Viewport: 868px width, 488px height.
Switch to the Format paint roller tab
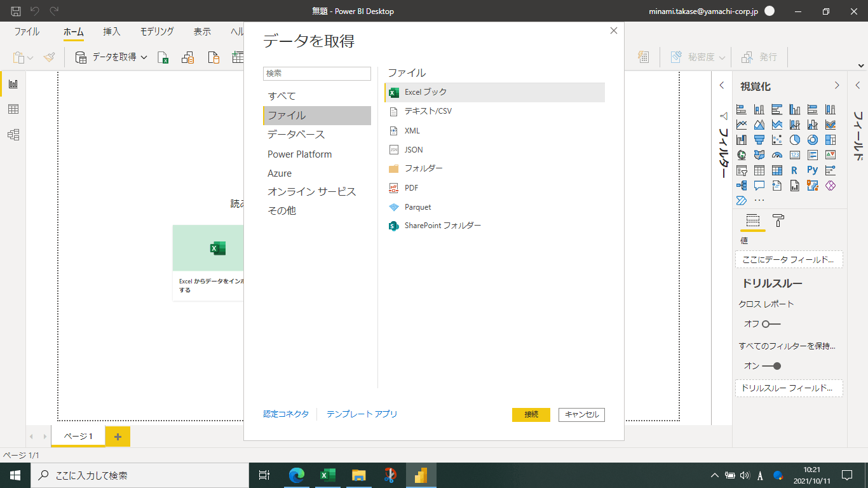(x=778, y=220)
